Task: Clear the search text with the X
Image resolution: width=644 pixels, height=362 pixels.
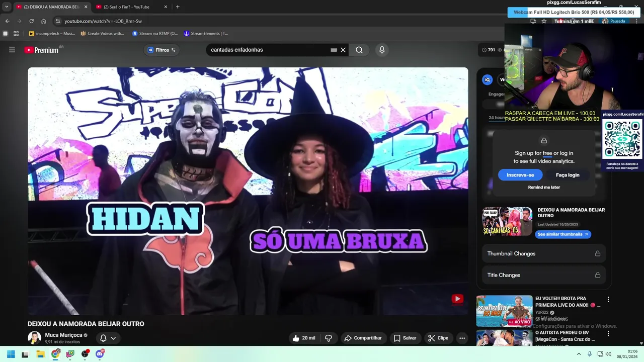Action: [x=343, y=50]
